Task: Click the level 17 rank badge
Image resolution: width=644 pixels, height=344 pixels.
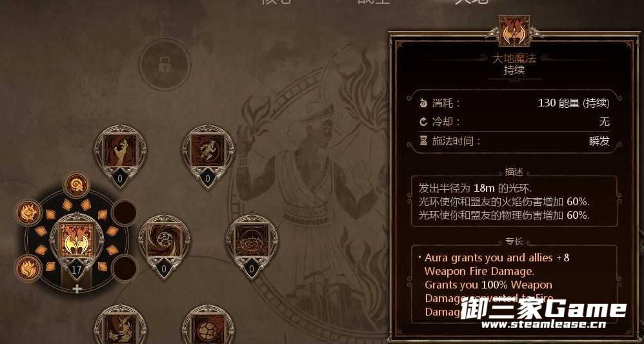Action: tap(77, 270)
